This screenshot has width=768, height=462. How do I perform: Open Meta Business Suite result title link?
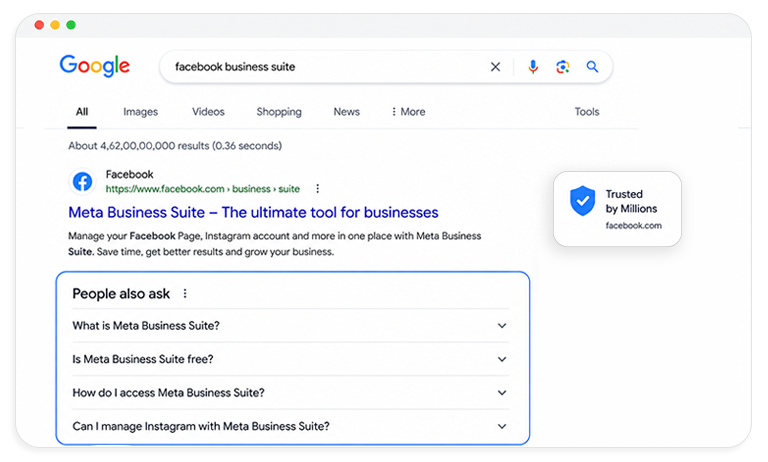point(253,212)
